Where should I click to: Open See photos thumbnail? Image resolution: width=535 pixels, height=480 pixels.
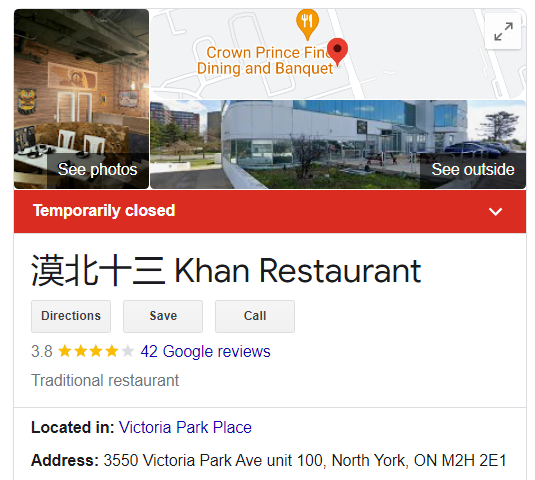[x=82, y=99]
